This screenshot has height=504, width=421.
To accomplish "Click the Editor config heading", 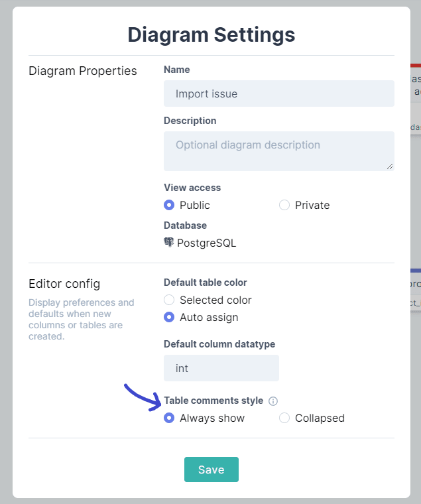I will click(x=64, y=284).
